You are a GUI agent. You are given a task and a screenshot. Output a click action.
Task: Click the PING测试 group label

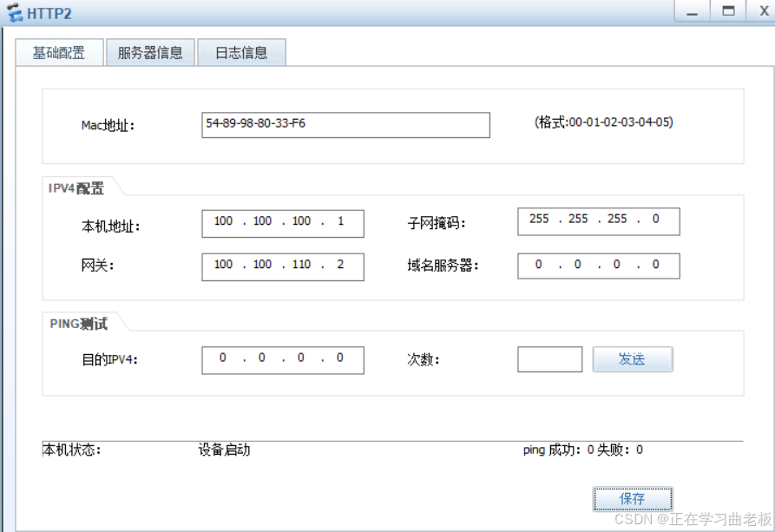click(79, 324)
